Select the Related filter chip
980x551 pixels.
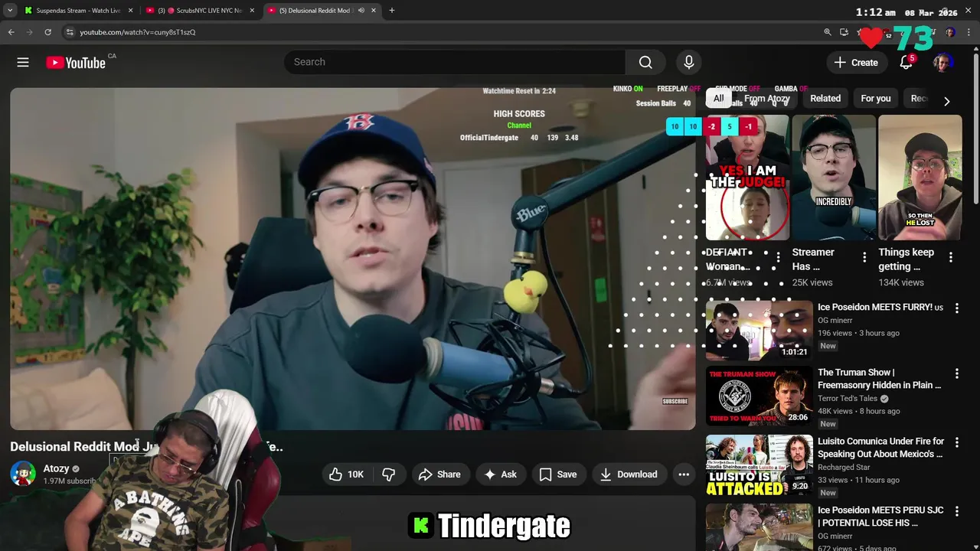click(825, 98)
